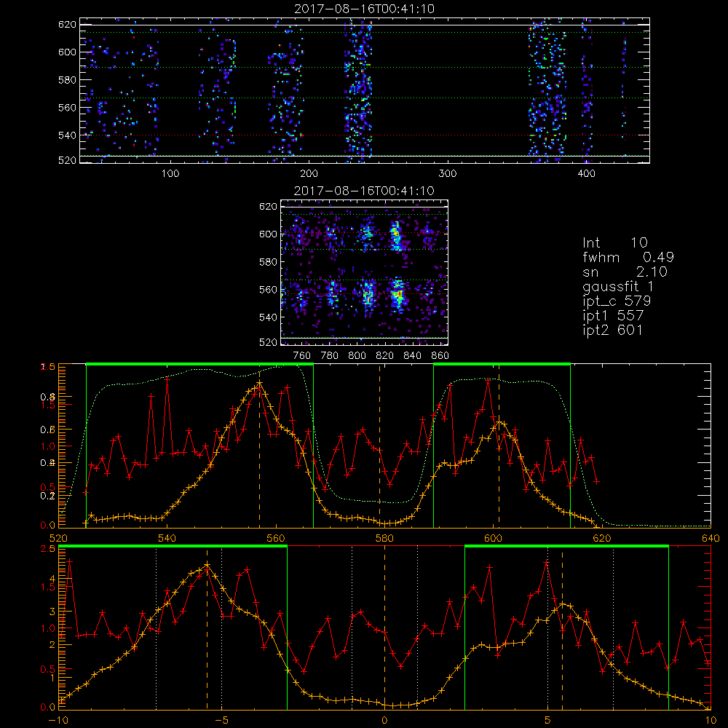Click x-axis label 620 on third plot
Screen dimensions: 728x728
click(602, 539)
